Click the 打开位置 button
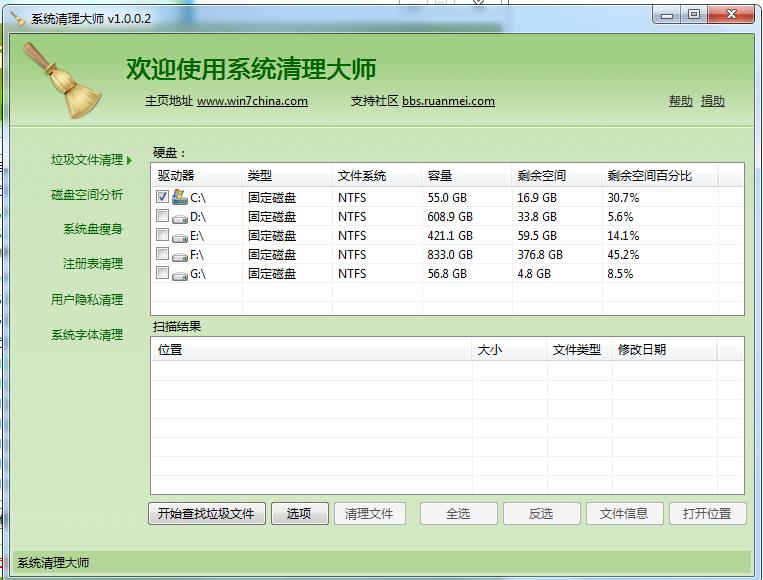This screenshot has height=580, width=763. [708, 513]
